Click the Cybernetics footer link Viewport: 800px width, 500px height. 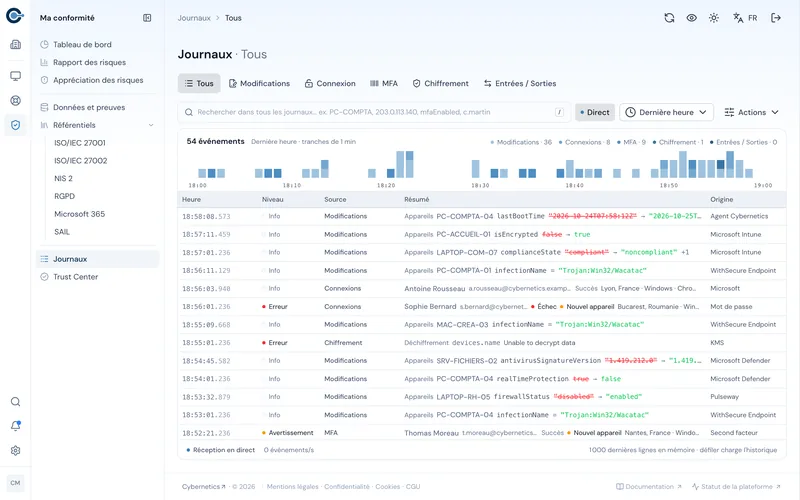click(x=204, y=487)
